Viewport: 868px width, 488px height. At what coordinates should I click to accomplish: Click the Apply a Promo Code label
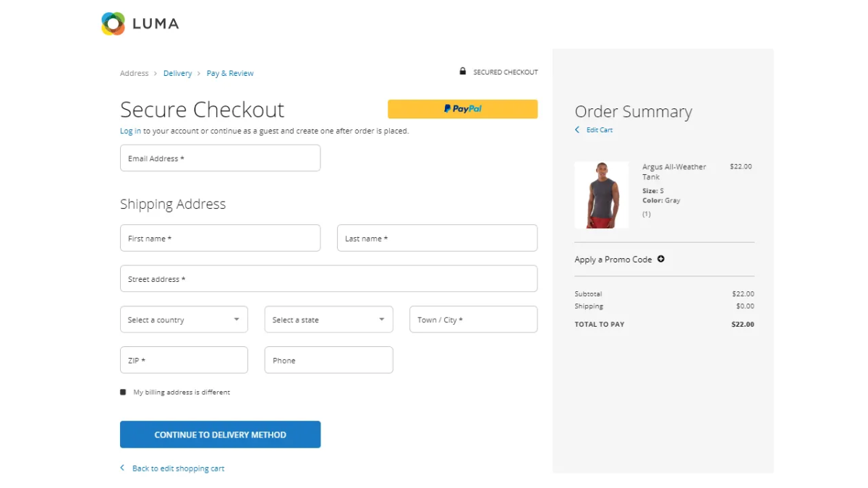tap(613, 260)
